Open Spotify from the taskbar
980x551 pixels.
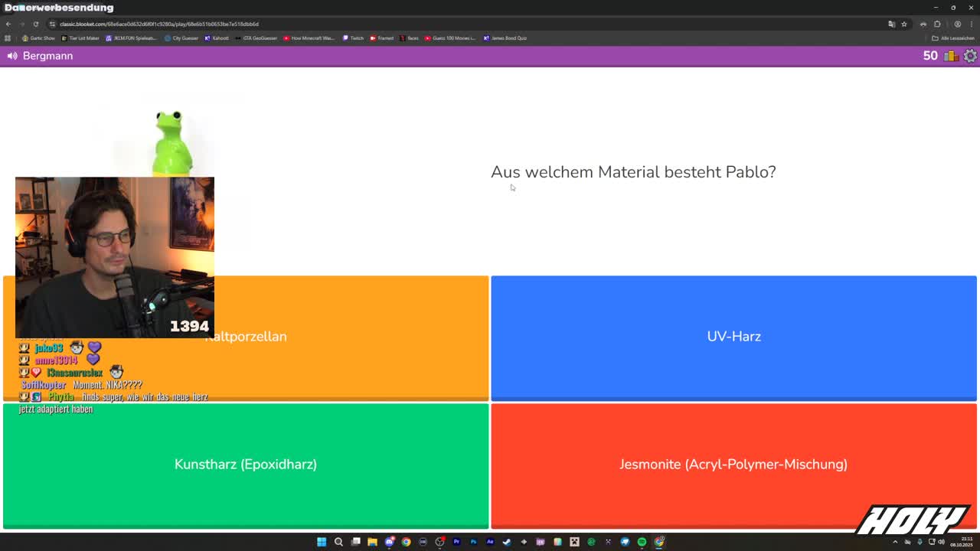coord(642,542)
